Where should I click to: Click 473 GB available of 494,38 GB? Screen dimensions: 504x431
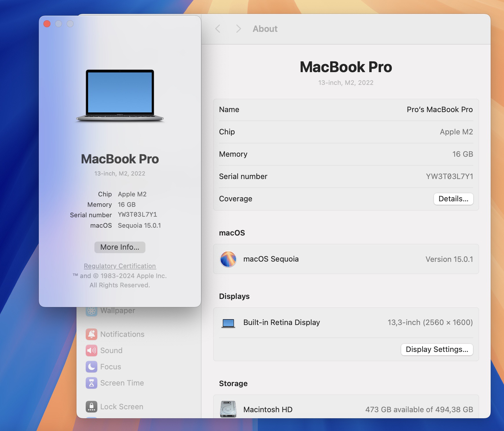pos(419,410)
